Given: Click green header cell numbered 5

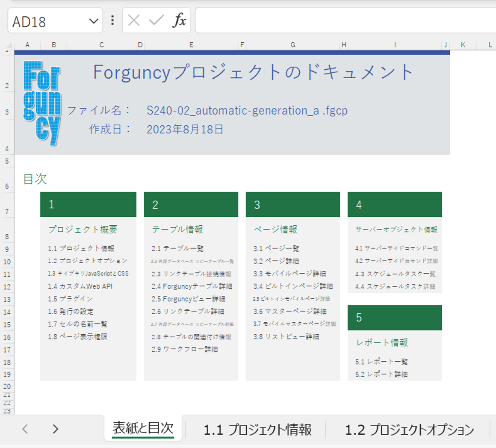Looking at the screenshot, I should click(395, 318).
